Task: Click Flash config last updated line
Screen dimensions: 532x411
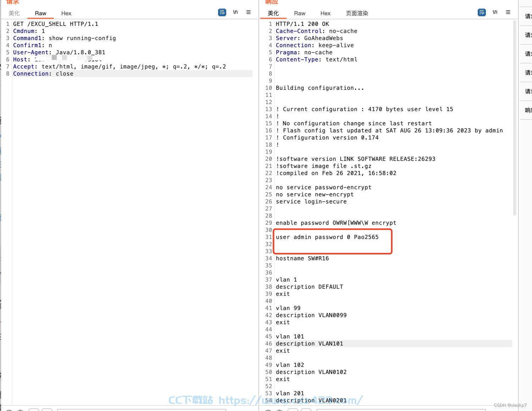Action: point(389,131)
